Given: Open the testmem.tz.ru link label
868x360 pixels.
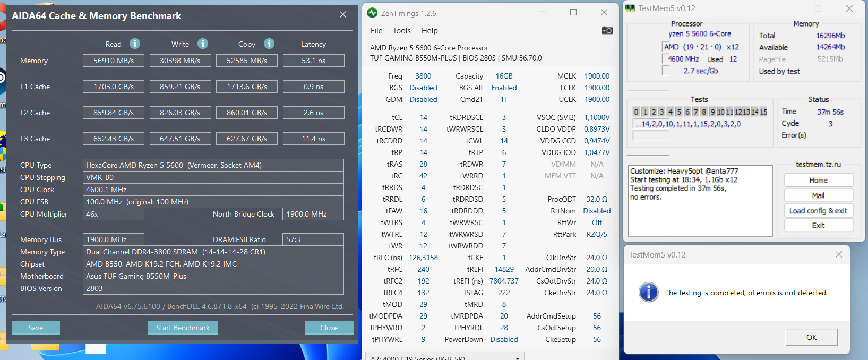Looking at the screenshot, I should (x=818, y=165).
